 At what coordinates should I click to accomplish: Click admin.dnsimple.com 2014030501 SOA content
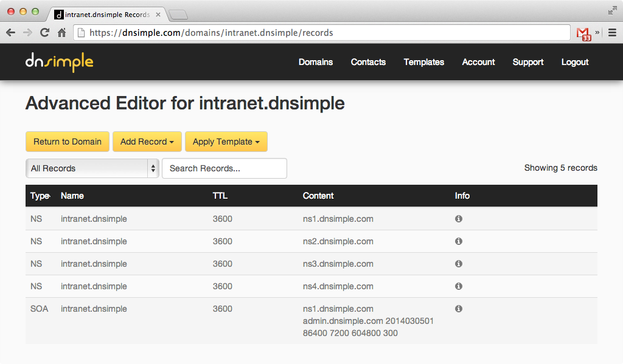click(x=368, y=321)
